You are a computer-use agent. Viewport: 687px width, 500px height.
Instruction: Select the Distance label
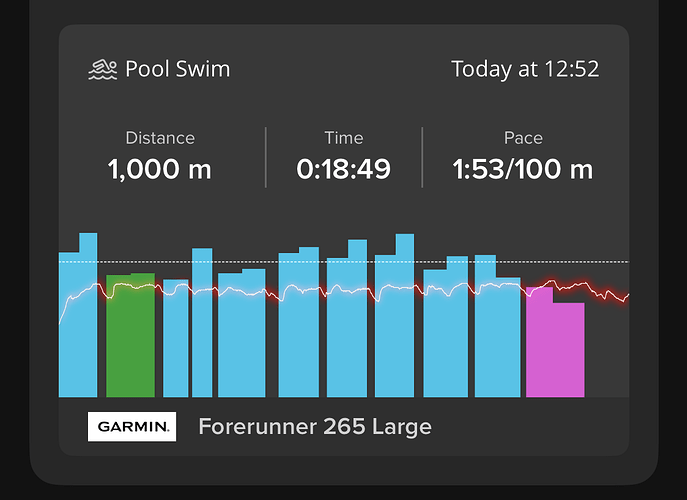(x=160, y=138)
